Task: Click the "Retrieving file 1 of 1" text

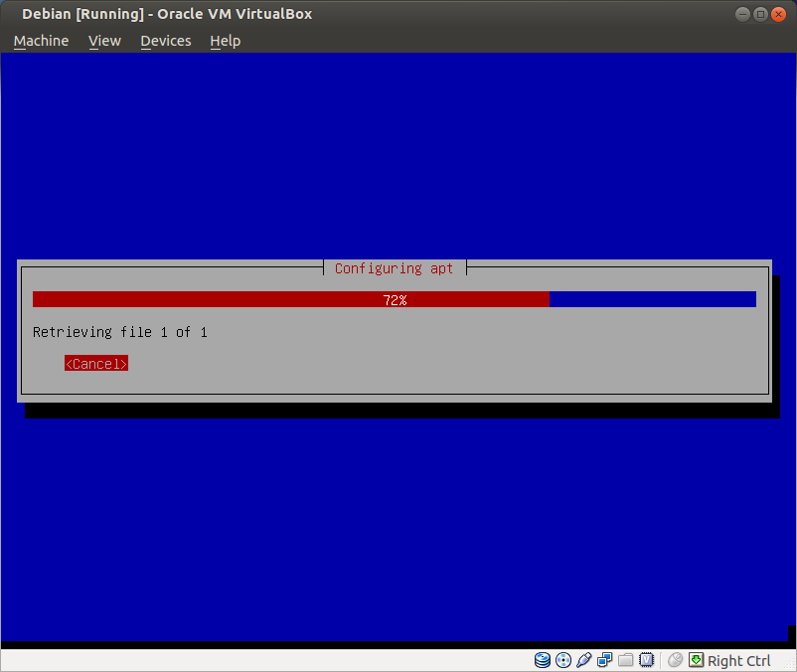Action: (120, 332)
